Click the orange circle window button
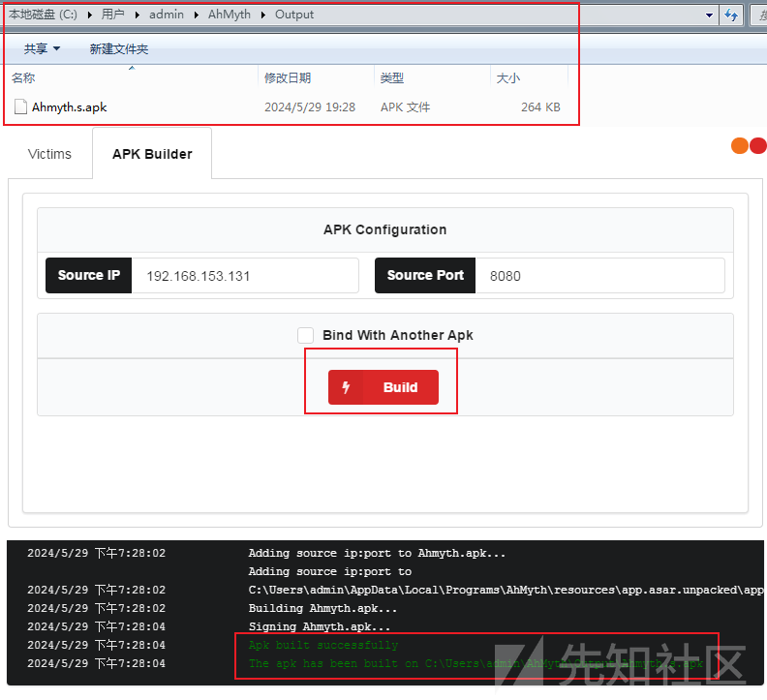The image size is (767, 700). [739, 146]
